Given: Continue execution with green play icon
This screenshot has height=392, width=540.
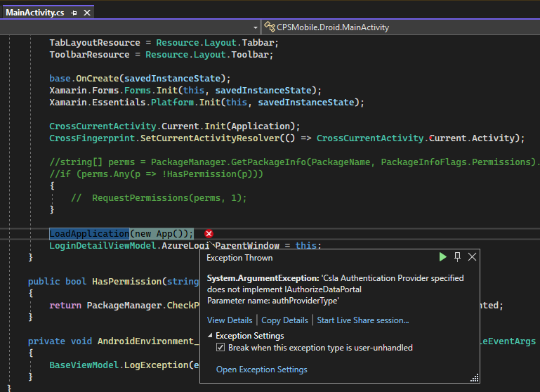Looking at the screenshot, I should point(443,256).
